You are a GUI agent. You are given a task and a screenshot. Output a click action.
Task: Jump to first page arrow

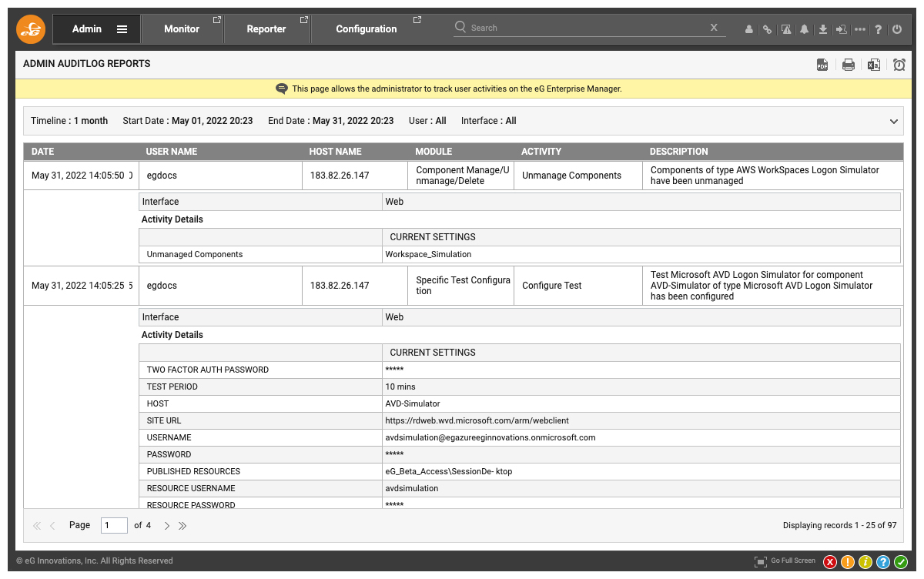[x=37, y=526]
